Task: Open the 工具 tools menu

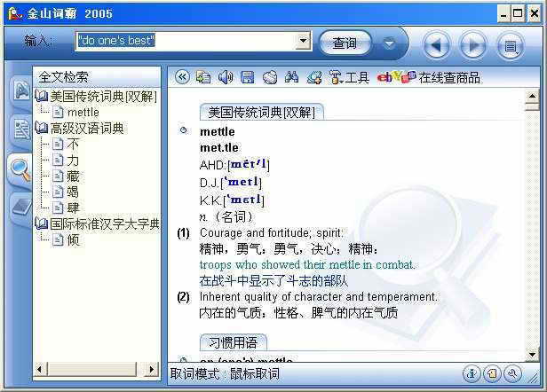Action: pos(349,78)
